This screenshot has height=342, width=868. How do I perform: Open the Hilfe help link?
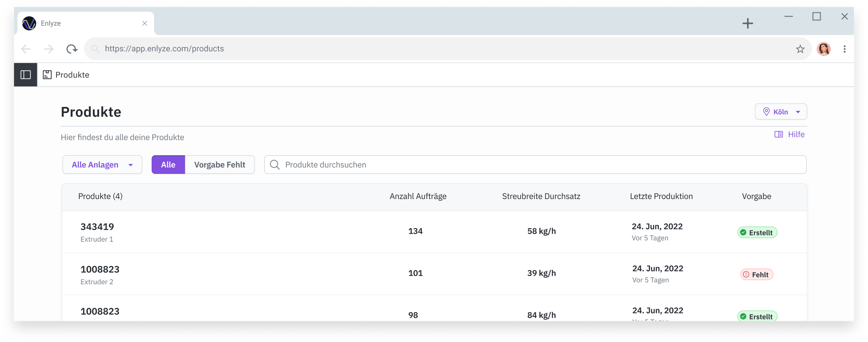[790, 135]
